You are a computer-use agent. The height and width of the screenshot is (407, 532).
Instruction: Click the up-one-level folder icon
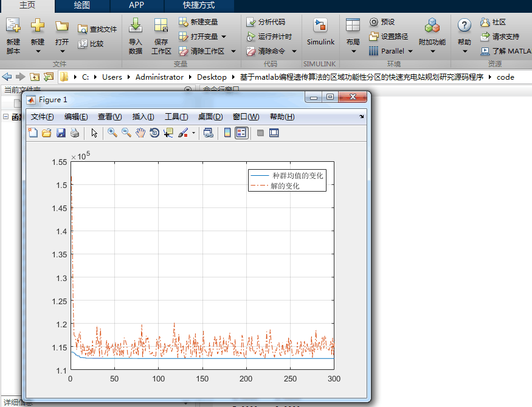(34, 77)
